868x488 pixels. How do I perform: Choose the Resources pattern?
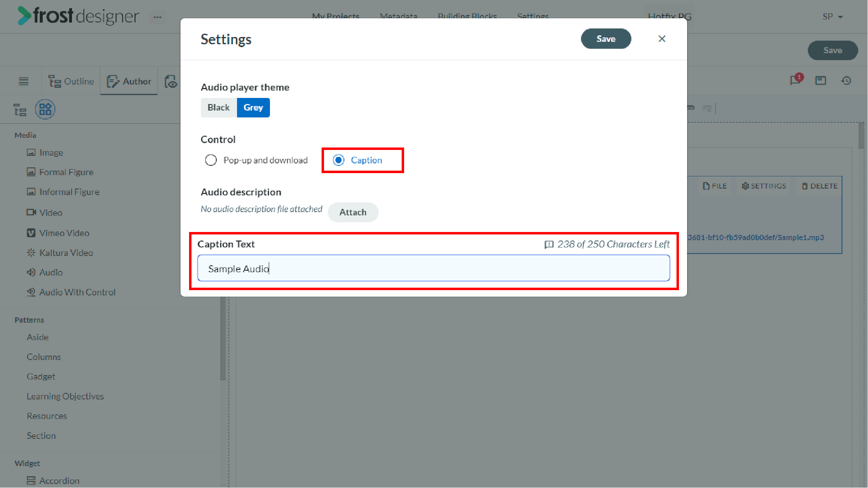(x=47, y=416)
